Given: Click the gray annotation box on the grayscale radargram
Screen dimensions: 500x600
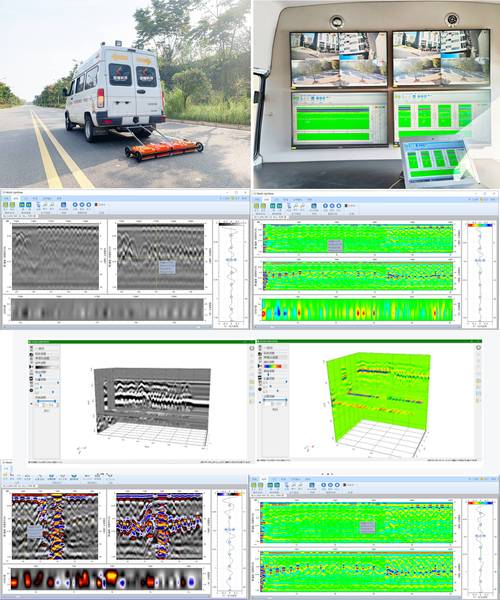Looking at the screenshot, I should tap(167, 267).
